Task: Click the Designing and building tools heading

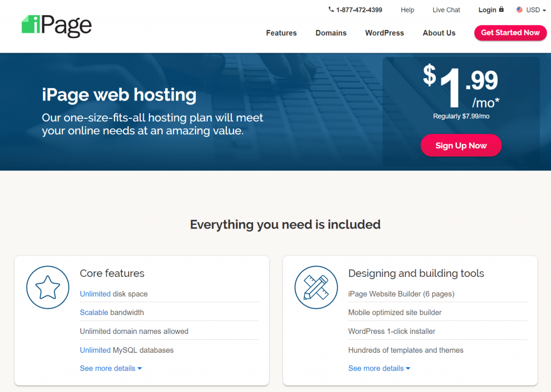Action: tap(416, 273)
